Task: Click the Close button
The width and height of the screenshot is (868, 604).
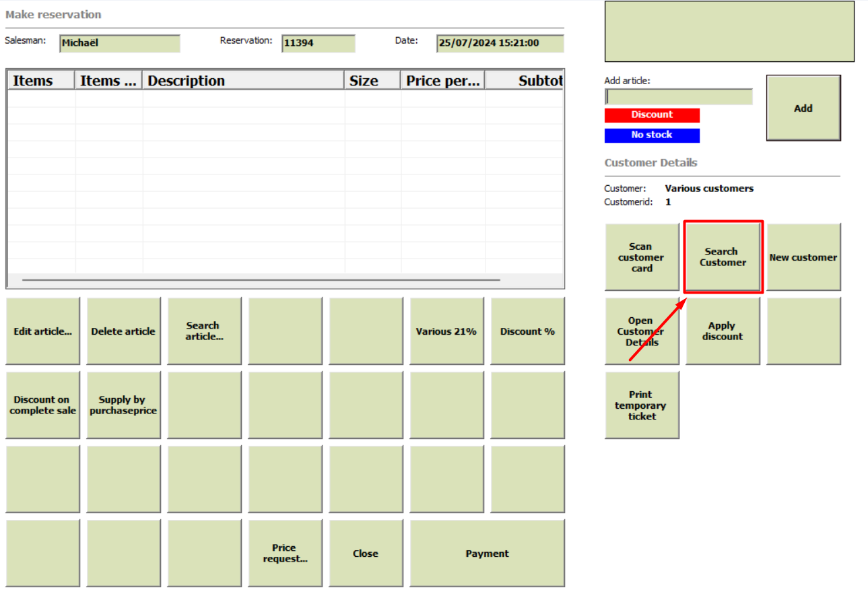Action: click(366, 553)
